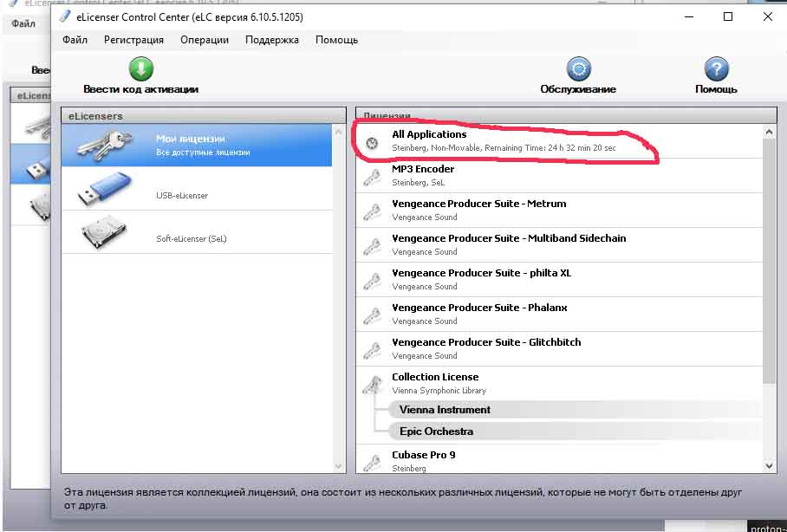
Task: Click key icon beside Cubase Pro 9
Action: point(372,463)
